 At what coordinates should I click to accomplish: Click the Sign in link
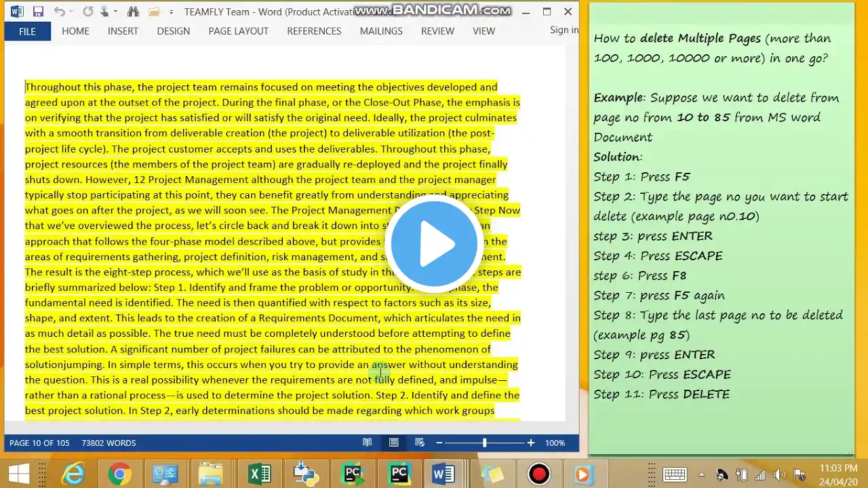pyautogui.click(x=564, y=30)
